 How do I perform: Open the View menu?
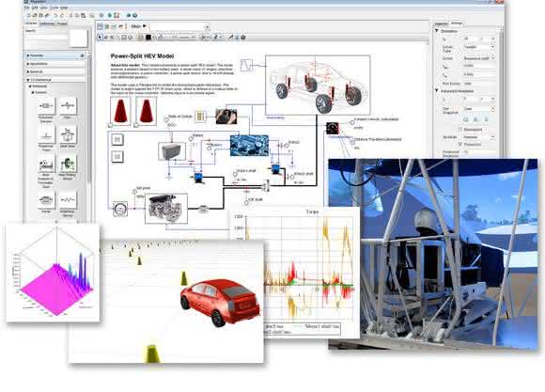[x=44, y=8]
